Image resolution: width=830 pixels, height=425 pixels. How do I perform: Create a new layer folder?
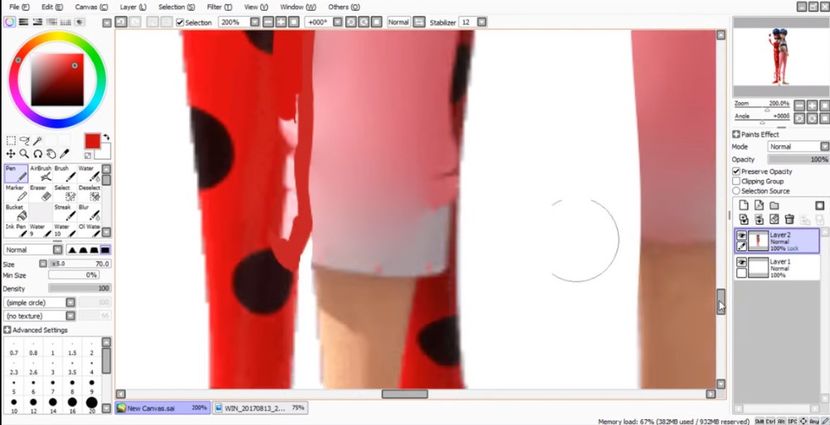pyautogui.click(x=774, y=205)
